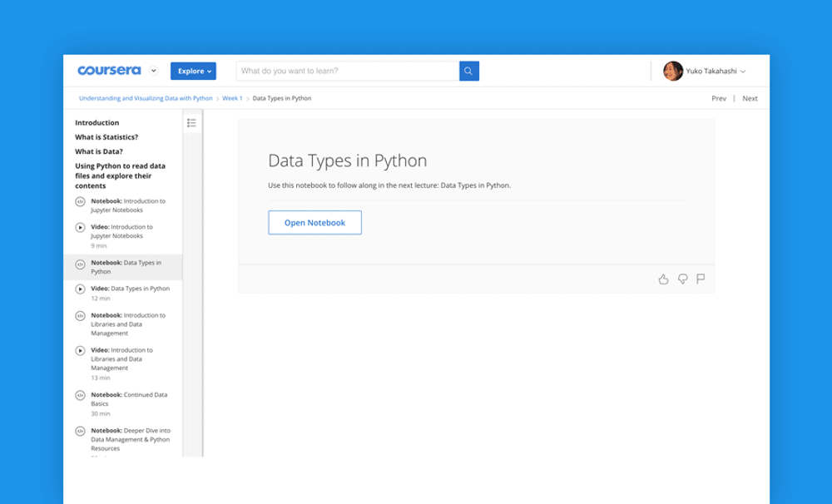Click the notebook icon beside Continued Data Basics

[80, 394]
